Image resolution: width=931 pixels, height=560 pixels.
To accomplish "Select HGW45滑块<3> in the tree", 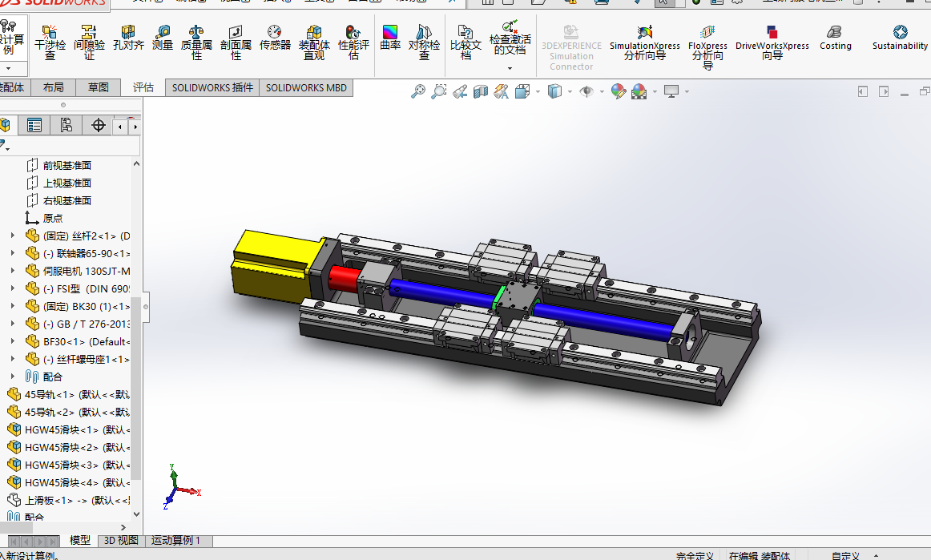I will [x=68, y=465].
